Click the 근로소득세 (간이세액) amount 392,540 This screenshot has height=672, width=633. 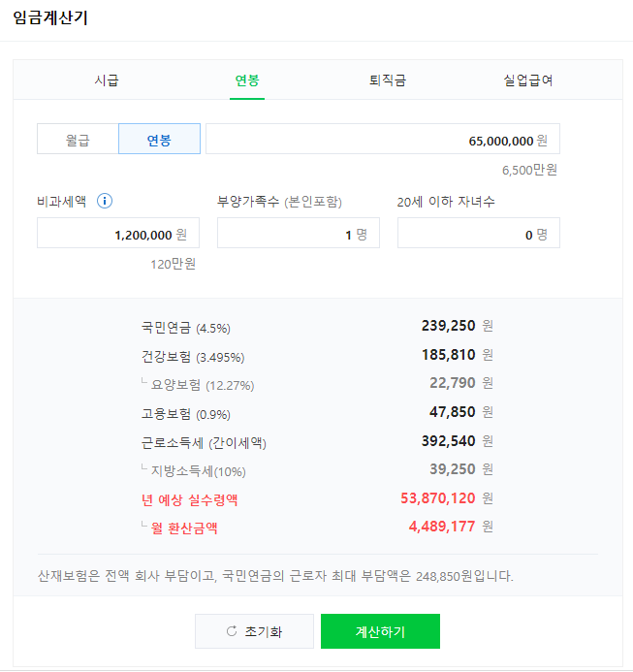coord(448,441)
